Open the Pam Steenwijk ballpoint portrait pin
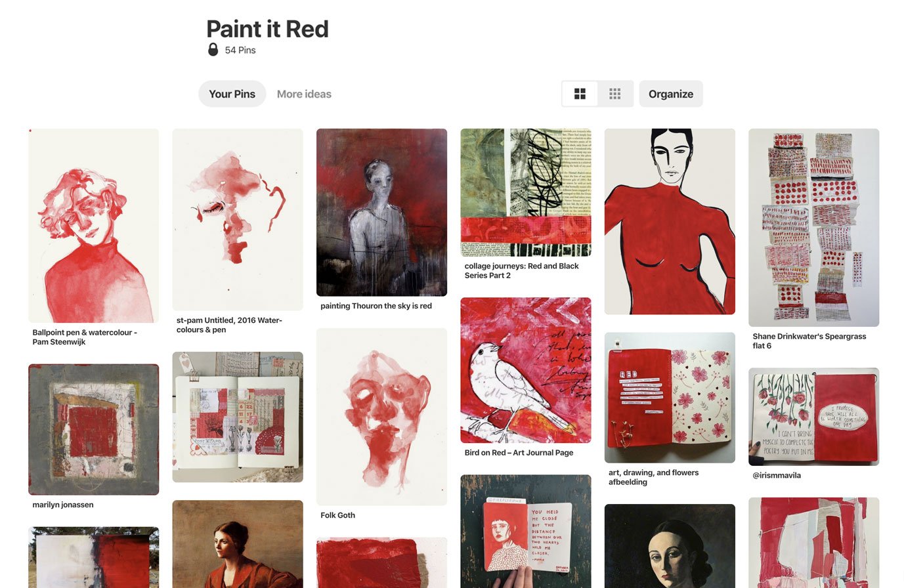This screenshot has height=588, width=904. 93,226
